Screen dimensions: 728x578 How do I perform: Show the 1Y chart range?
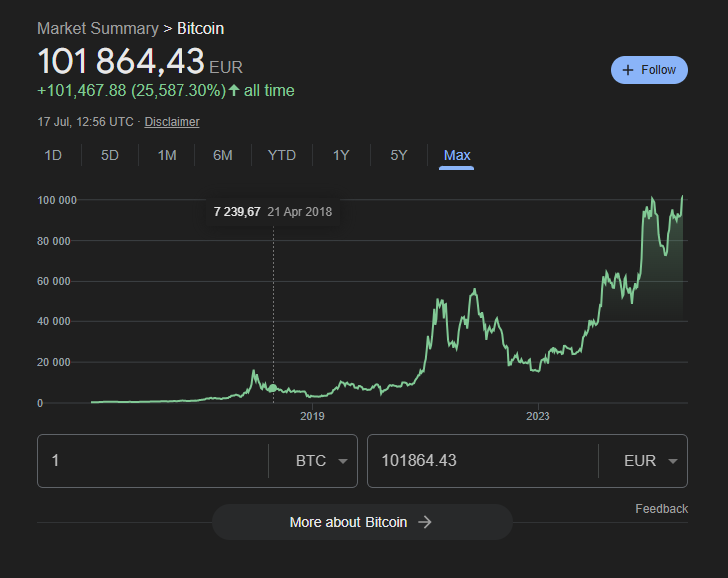pyautogui.click(x=341, y=155)
